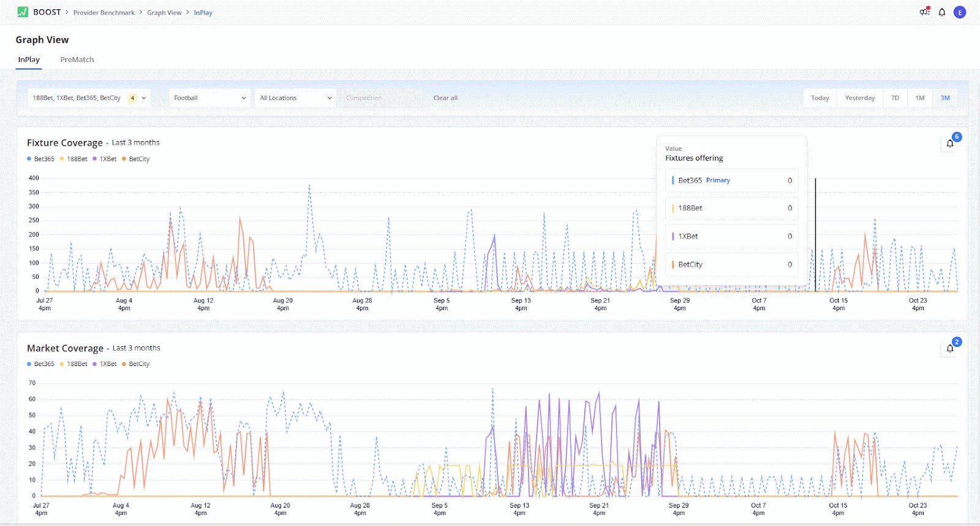Image resolution: width=980 pixels, height=526 pixels.
Task: Select the InPlay tab
Action: (x=29, y=59)
